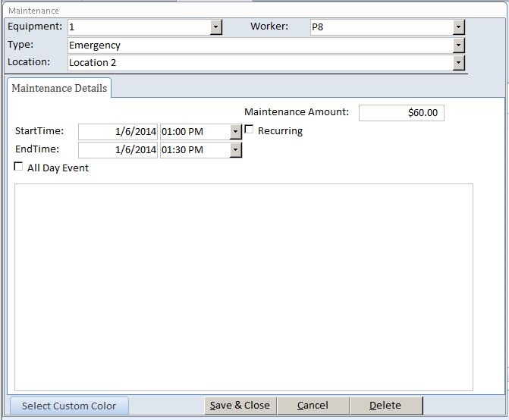Open the EndTime time dropdown
The width and height of the screenshot is (509, 420).
coord(235,150)
